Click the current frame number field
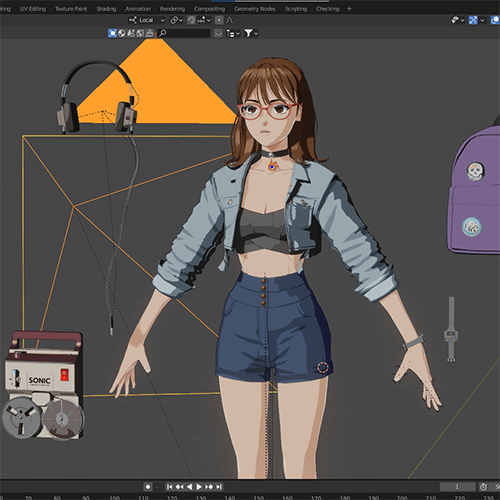This screenshot has width=500, height=500. click(457, 487)
